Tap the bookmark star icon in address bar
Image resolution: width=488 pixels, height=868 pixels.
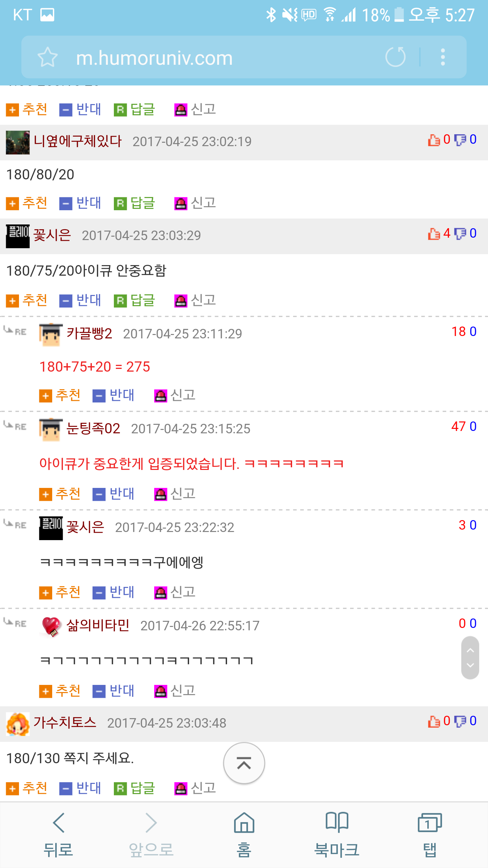point(47,57)
